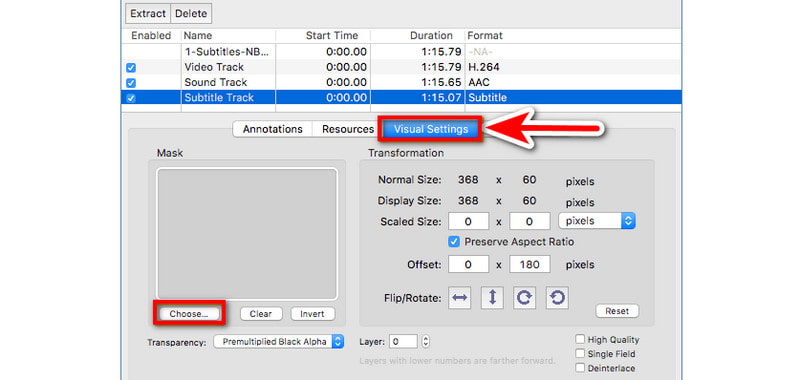The width and height of the screenshot is (800, 380).
Task: Select the Sound Track row
Action: (401, 83)
